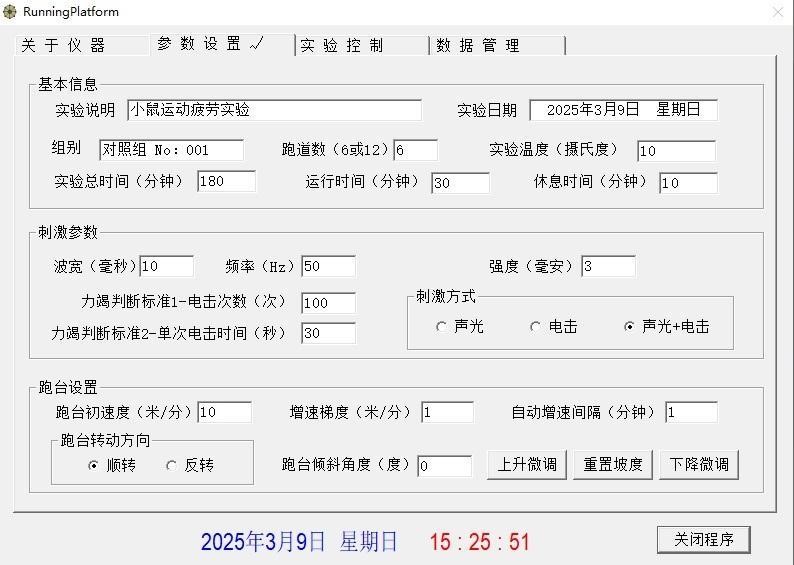Image resolution: width=794 pixels, height=565 pixels.
Task: Click the 跑台倾斜角度 input field
Action: tap(444, 466)
